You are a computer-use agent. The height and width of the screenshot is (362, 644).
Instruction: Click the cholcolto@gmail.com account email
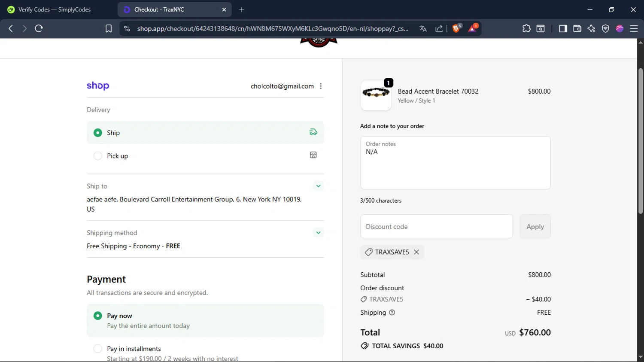pos(282,86)
